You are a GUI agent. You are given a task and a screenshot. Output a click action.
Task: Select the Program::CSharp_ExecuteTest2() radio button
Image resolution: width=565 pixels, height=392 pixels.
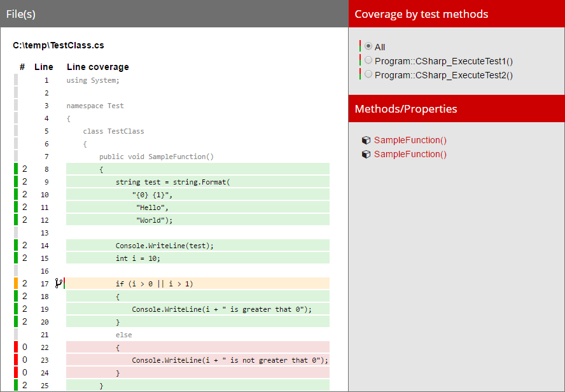(x=368, y=74)
